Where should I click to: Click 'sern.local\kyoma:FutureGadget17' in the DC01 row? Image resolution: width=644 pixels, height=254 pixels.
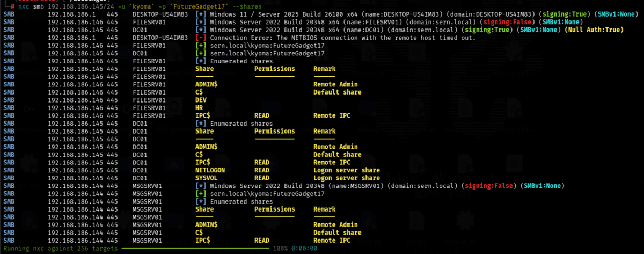pyautogui.click(x=267, y=54)
